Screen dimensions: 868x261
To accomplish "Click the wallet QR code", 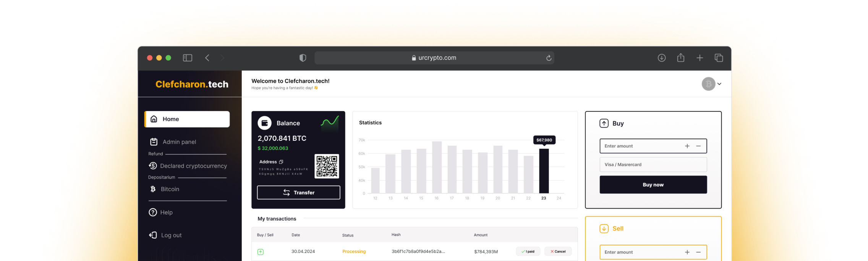I will point(327,166).
